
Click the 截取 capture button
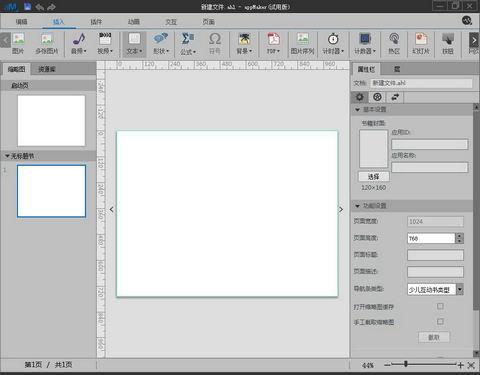[x=434, y=337]
